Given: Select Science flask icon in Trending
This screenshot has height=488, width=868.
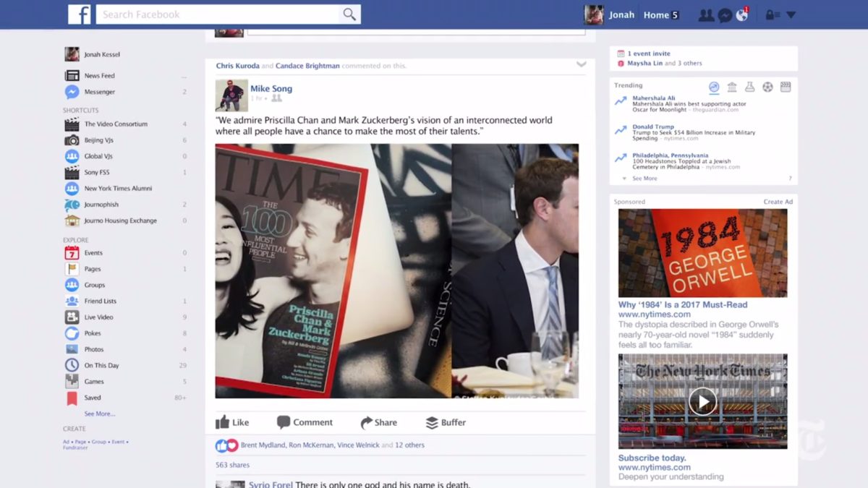Looking at the screenshot, I should pyautogui.click(x=749, y=87).
